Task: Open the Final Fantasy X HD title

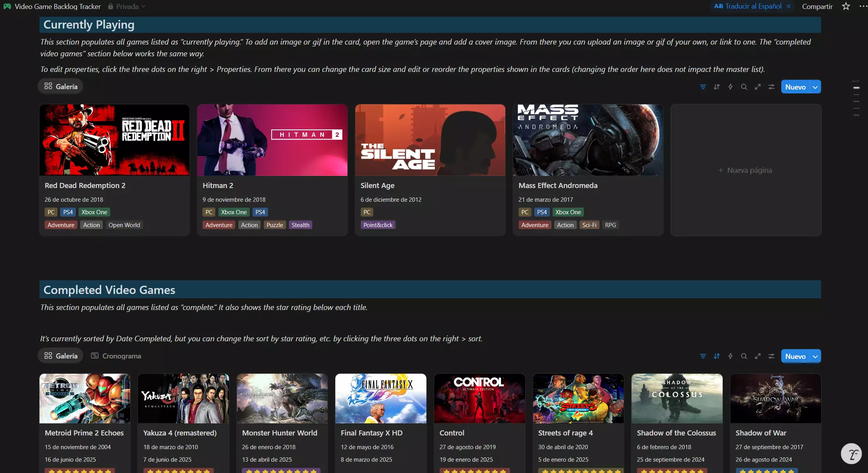Action: coord(372,433)
